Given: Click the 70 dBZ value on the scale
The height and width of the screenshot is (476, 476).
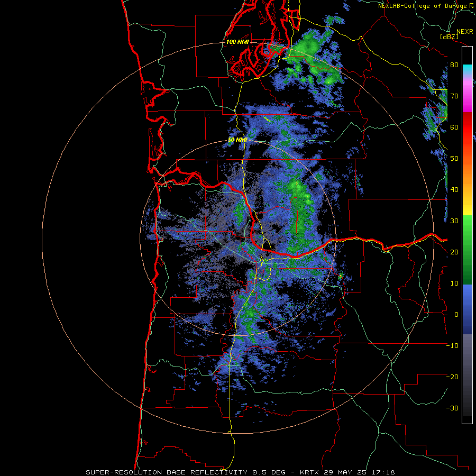Looking at the screenshot, I should point(454,96).
